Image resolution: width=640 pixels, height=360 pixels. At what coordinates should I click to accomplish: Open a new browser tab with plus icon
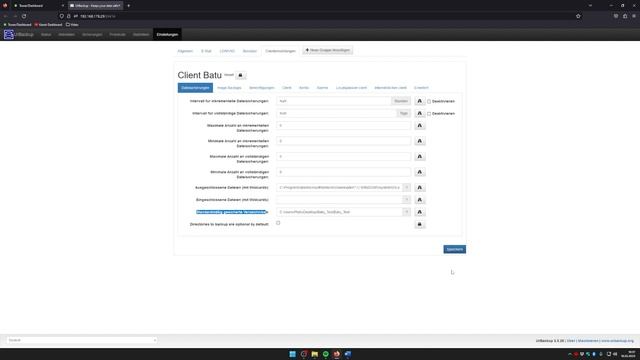(129, 6)
